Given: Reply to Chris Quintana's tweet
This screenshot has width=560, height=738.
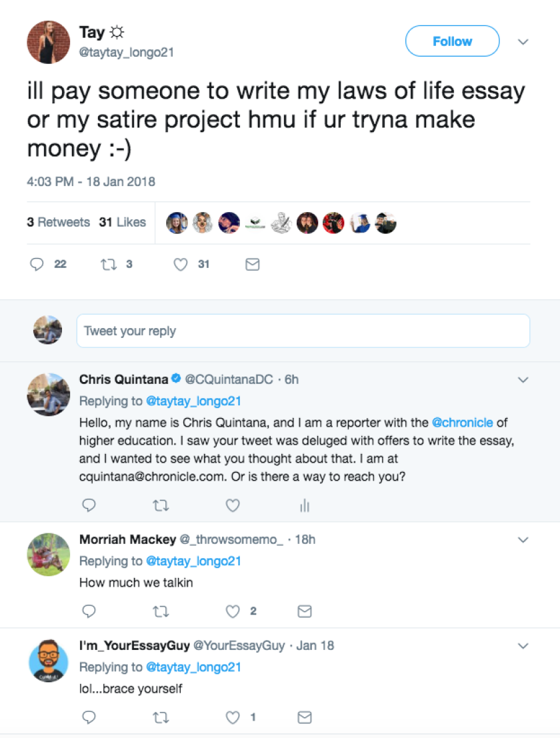Looking at the screenshot, I should tap(89, 506).
